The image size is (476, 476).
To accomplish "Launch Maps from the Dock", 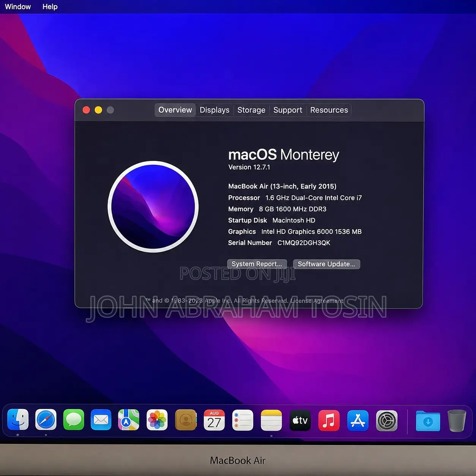I will [x=129, y=420].
